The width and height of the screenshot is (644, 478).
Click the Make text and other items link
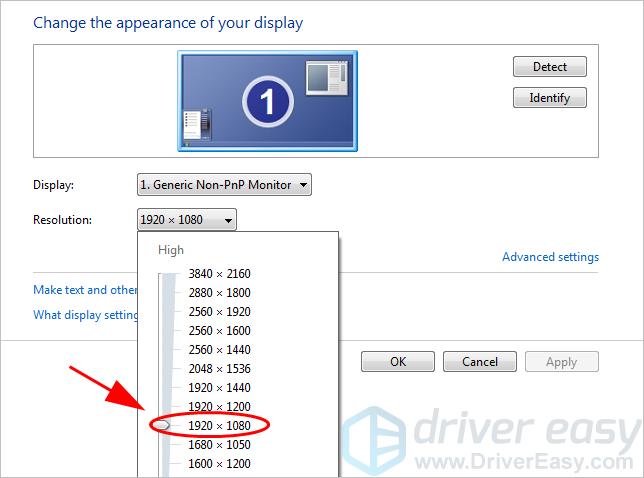pos(85,290)
